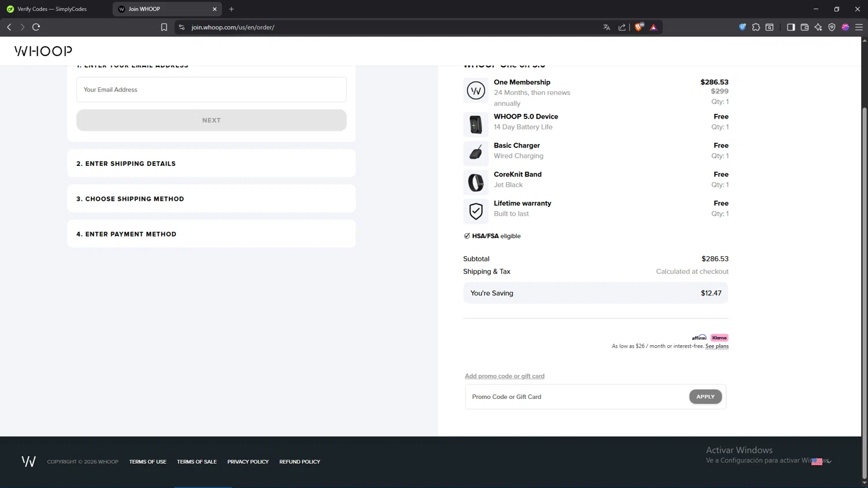868x488 pixels.
Task: Click the CoreKnit Band thumbnail
Action: (476, 182)
